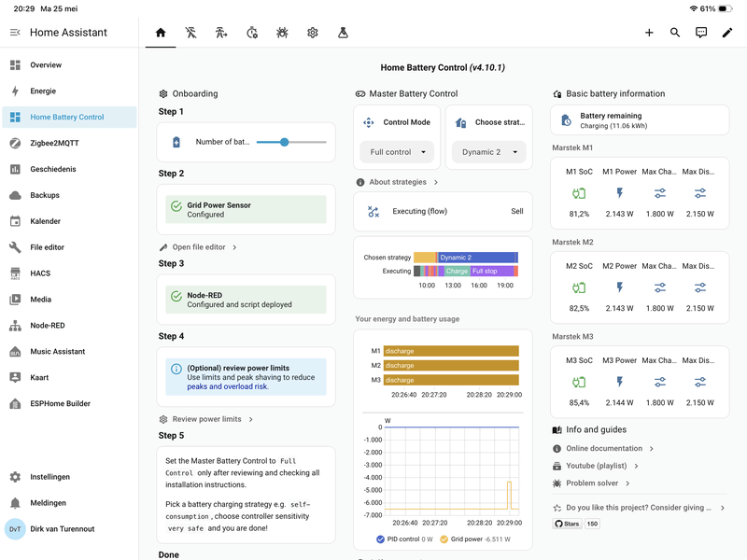Open Geschiedenis history page

coord(69,169)
